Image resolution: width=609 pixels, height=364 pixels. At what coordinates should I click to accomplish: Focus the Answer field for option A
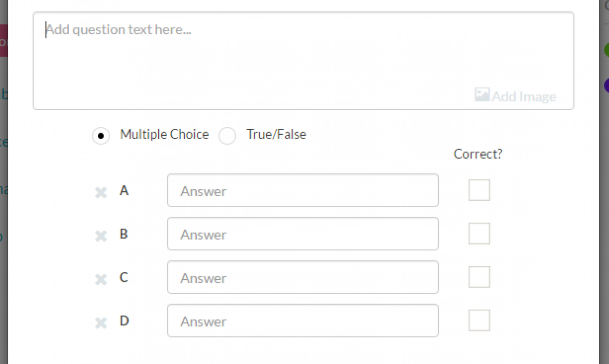click(x=302, y=190)
